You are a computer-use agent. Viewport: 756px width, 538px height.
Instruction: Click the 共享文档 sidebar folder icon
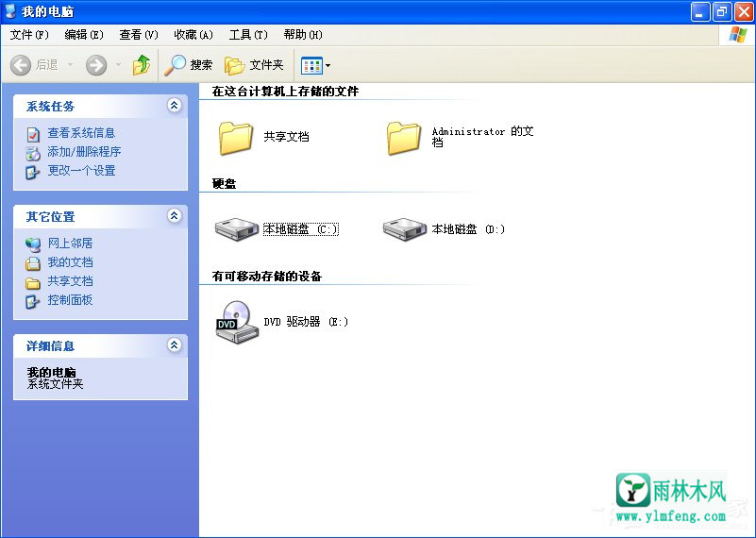click(33, 282)
